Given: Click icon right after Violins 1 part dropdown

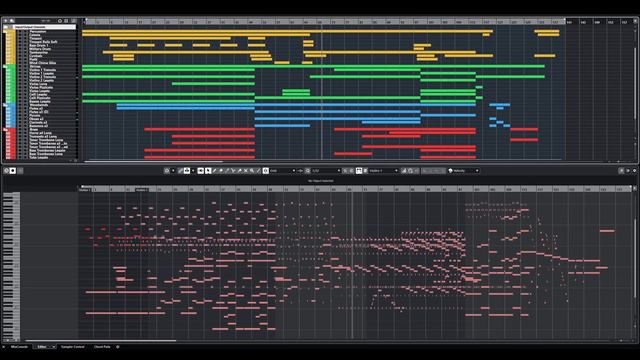Looking at the screenshot, I should click(x=404, y=171).
